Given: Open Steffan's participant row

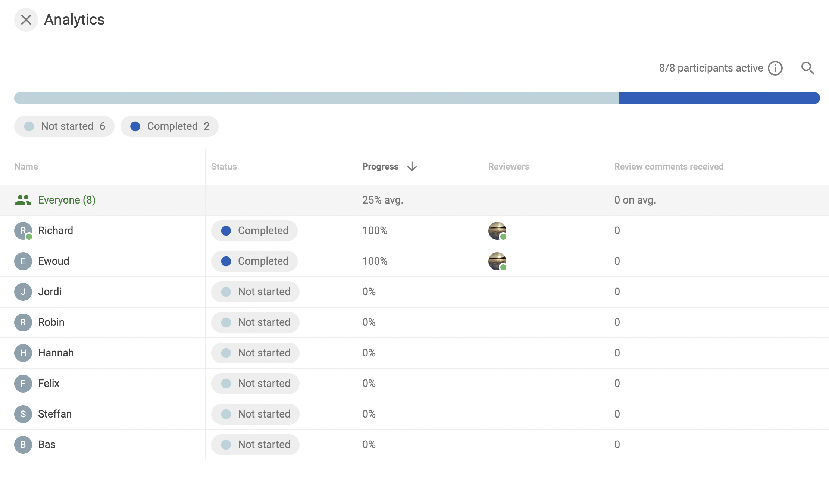Looking at the screenshot, I should (x=414, y=414).
